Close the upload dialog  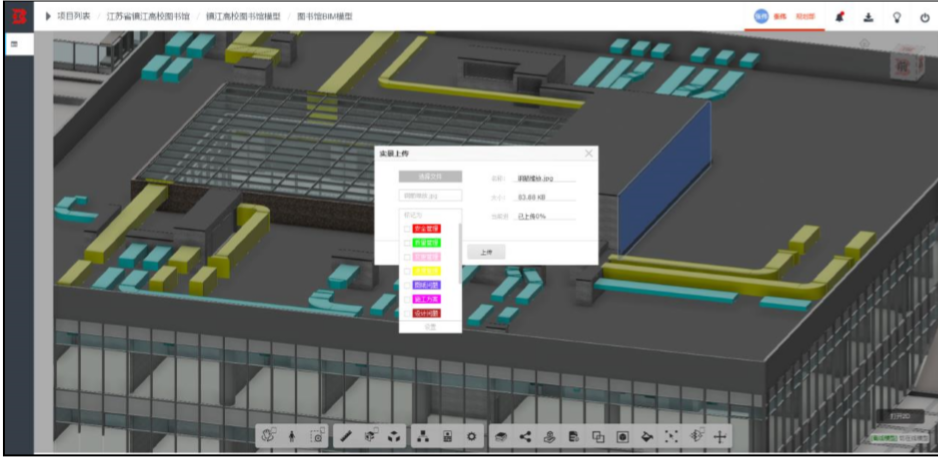tap(589, 154)
